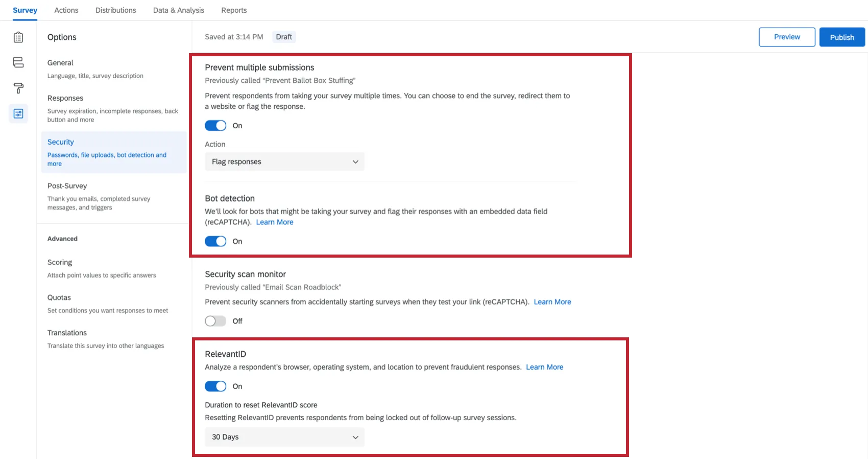This screenshot has width=868, height=459.
Task: Open the survey options sliders icon
Action: [18, 113]
